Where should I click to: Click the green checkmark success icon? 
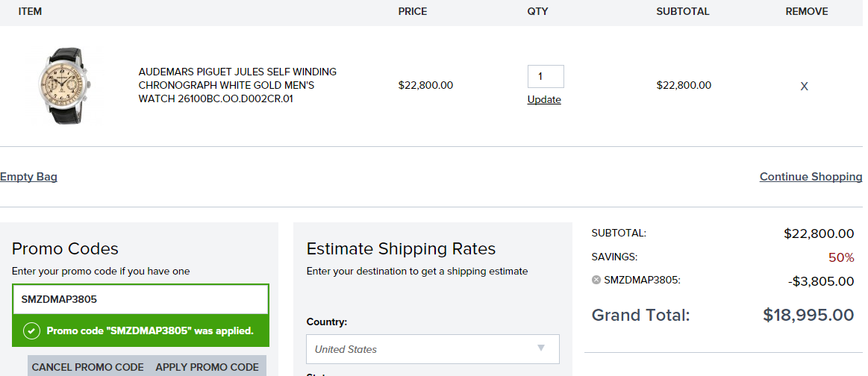pos(31,330)
